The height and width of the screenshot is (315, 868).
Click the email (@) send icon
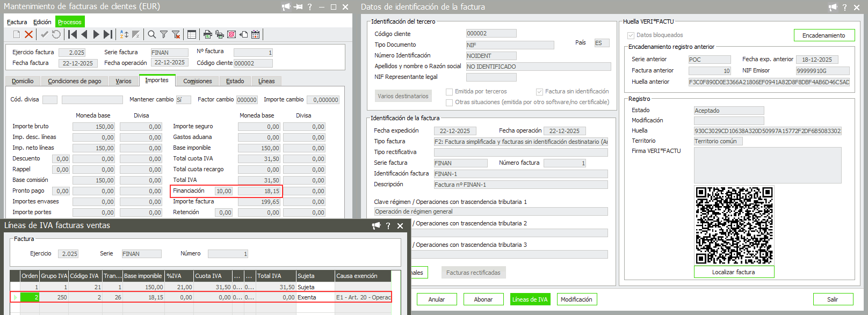click(232, 34)
